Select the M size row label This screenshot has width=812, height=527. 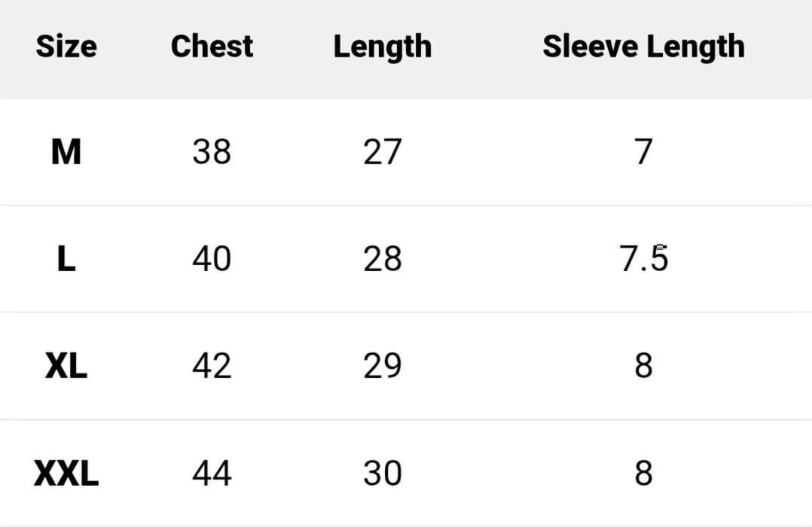coord(66,153)
